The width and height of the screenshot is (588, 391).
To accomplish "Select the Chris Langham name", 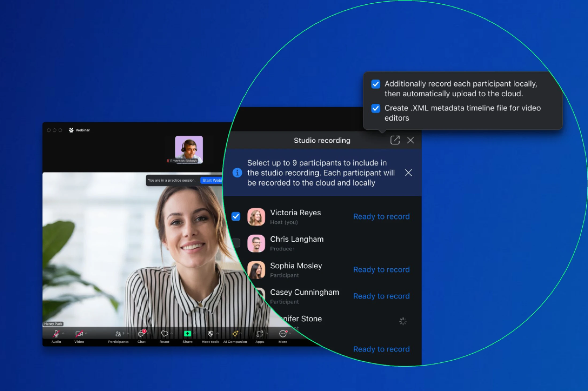I will (297, 239).
